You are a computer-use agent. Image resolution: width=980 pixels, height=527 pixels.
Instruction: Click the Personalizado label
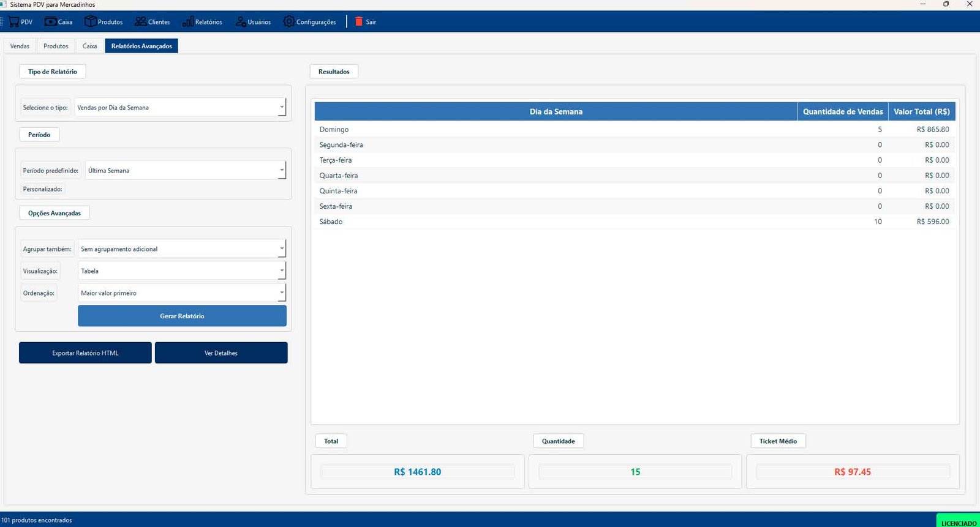42,189
